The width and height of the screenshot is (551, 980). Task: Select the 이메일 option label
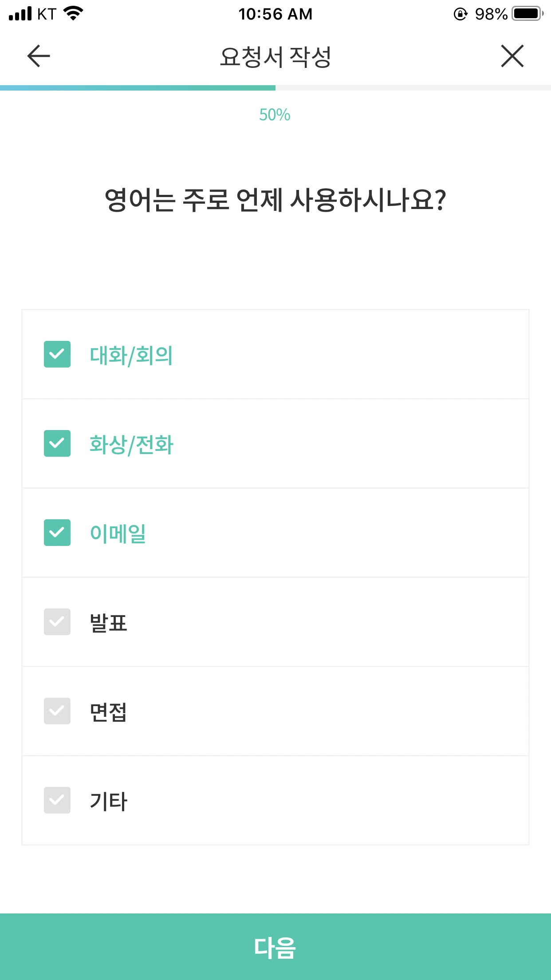pyautogui.click(x=118, y=533)
